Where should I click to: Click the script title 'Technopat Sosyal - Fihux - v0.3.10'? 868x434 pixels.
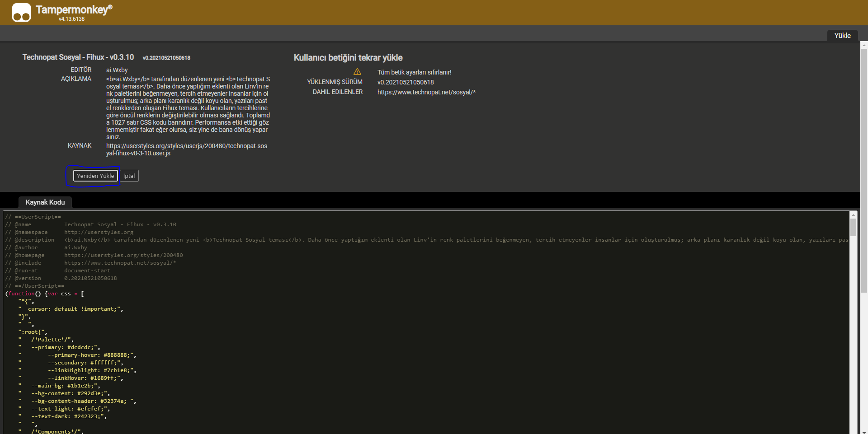[x=78, y=57]
